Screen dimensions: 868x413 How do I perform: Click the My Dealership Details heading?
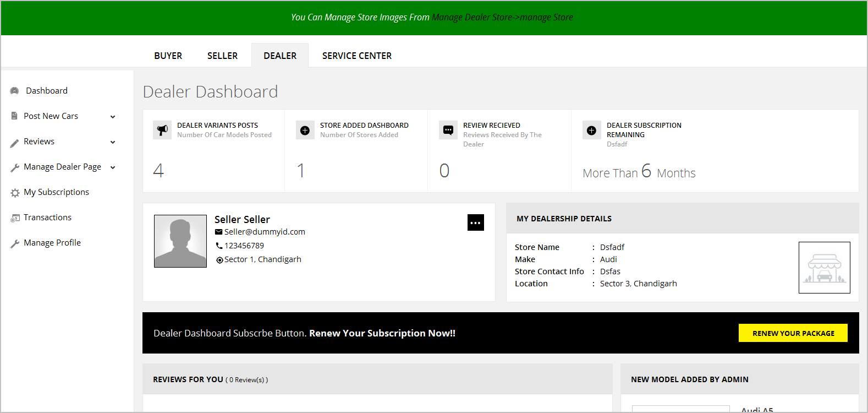coord(564,219)
